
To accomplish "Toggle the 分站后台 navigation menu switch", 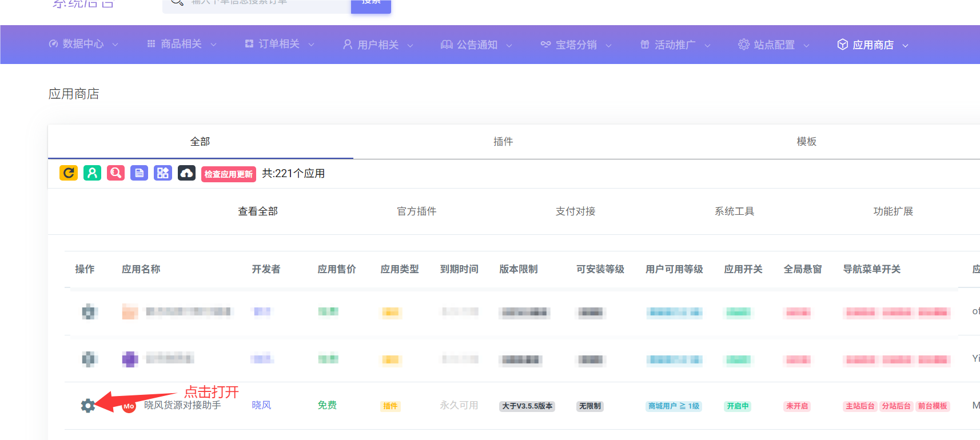I will 896,406.
